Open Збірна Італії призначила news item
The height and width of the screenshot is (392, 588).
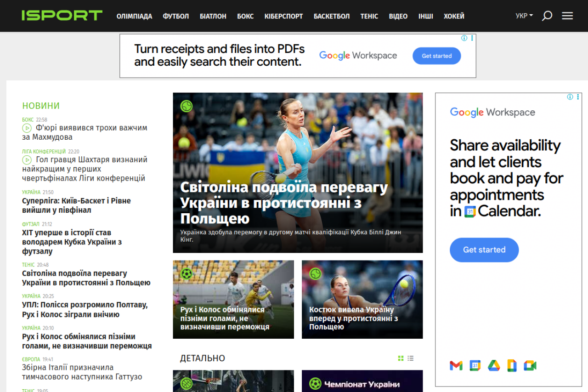82,372
